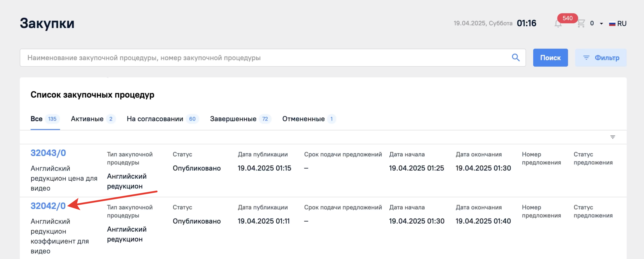Click the Закупки page heading
This screenshot has width=644, height=259.
click(x=47, y=23)
